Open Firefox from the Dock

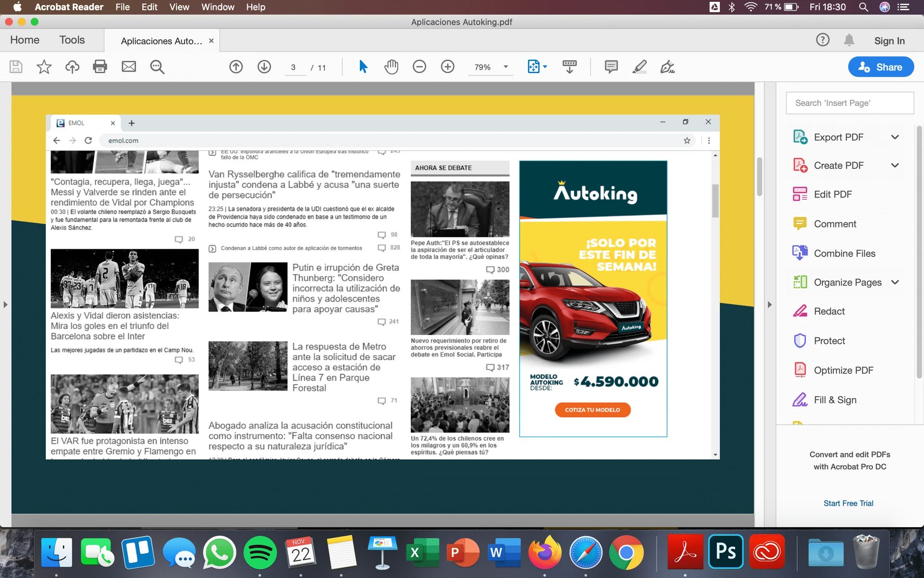pyautogui.click(x=544, y=553)
